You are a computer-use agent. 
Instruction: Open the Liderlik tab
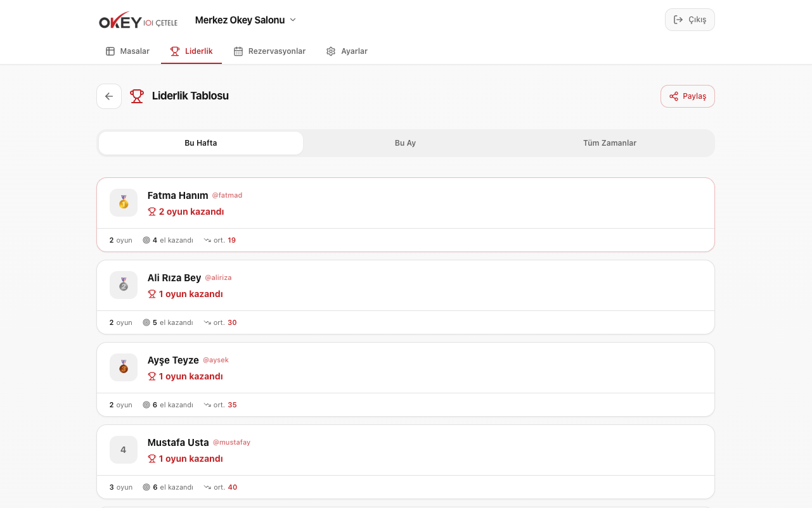[x=191, y=51]
